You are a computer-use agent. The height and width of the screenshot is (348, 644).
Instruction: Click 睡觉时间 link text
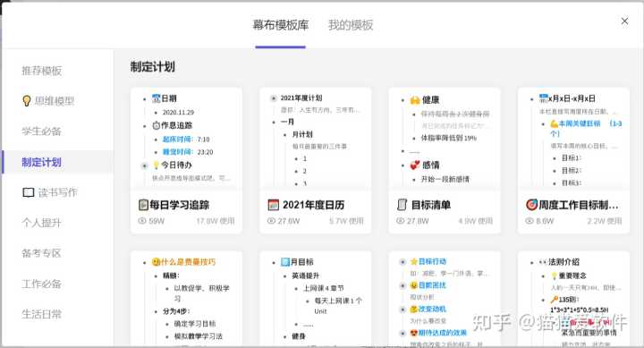[x=177, y=152]
